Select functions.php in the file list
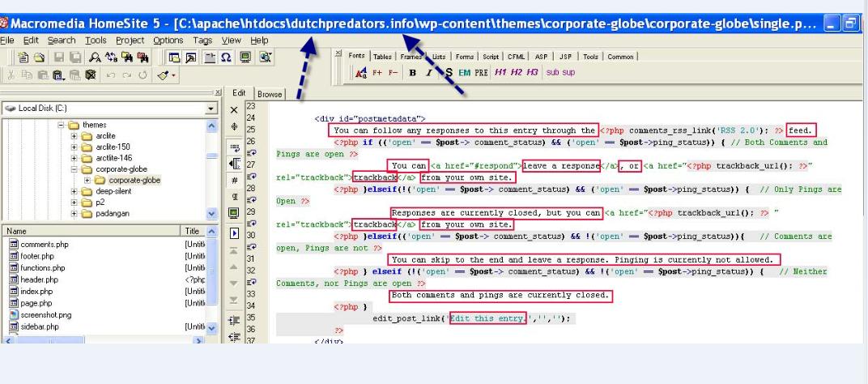 click(43, 267)
